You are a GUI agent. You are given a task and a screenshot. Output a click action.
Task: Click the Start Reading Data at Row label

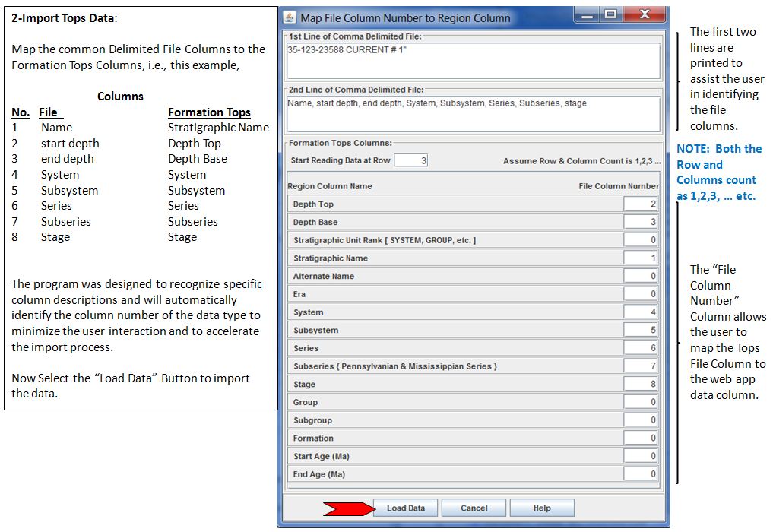click(341, 160)
